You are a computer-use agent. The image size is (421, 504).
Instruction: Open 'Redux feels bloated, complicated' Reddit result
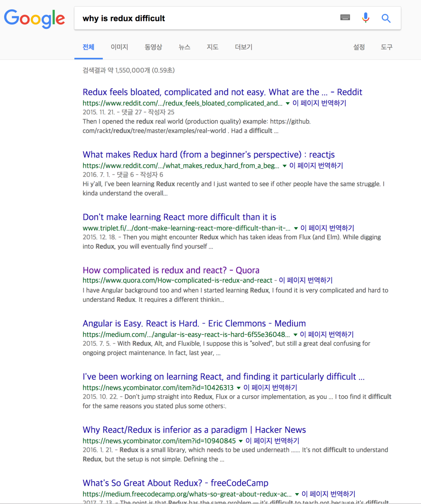[222, 92]
